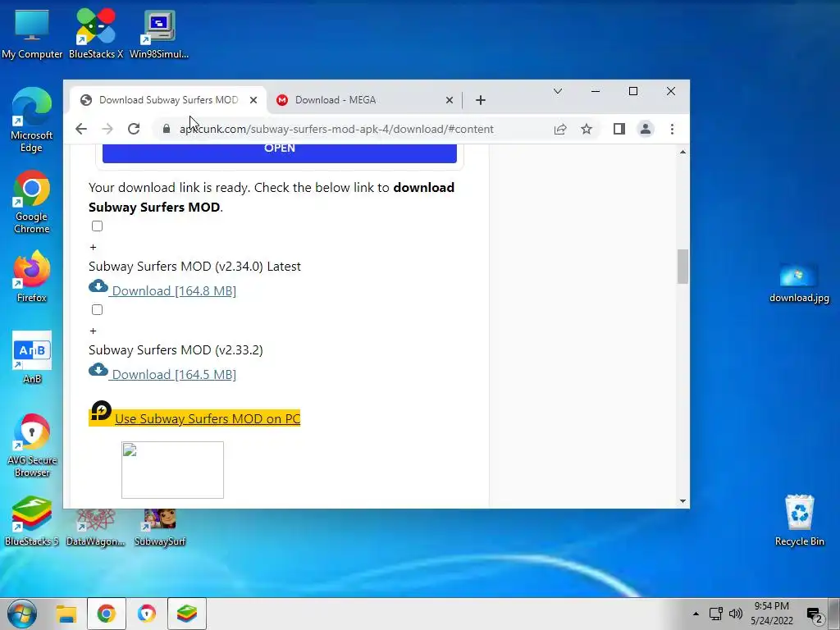Click the page scrollbar thumb
This screenshot has height=630, width=840.
(682, 267)
